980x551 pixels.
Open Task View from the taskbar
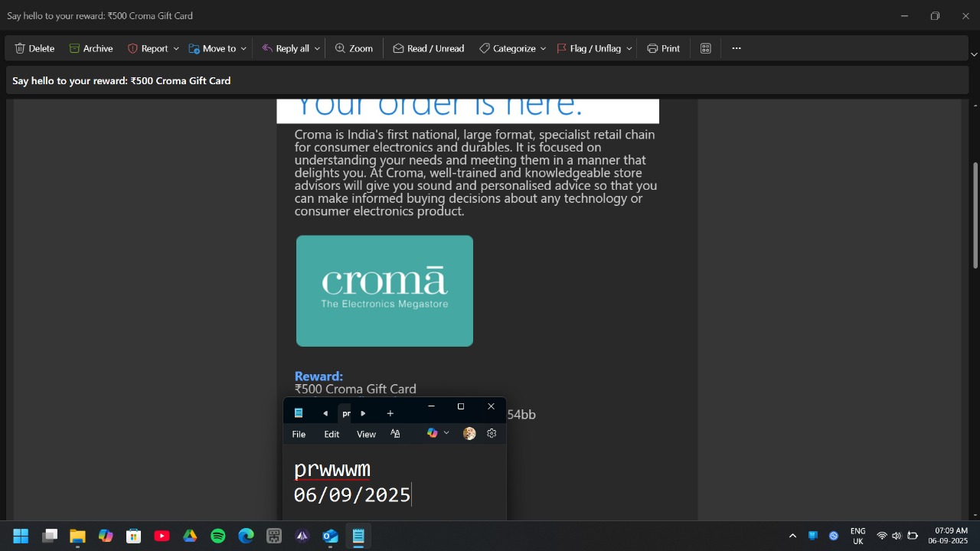pos(50,536)
